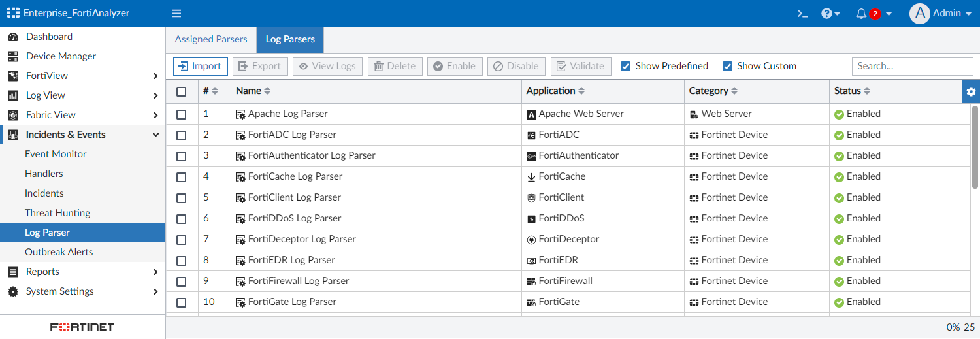Open table column settings gear icon
This screenshot has width=980, height=339.
point(971,91)
